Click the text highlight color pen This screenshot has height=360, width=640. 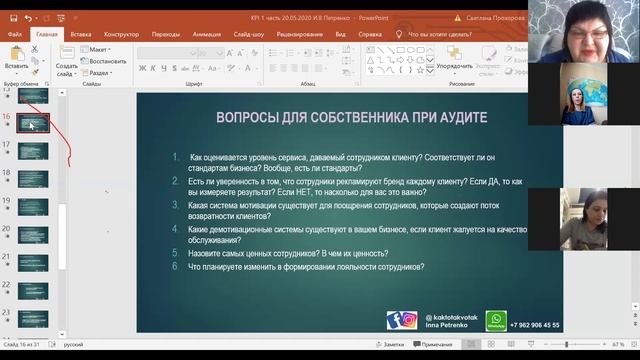pos(231,69)
